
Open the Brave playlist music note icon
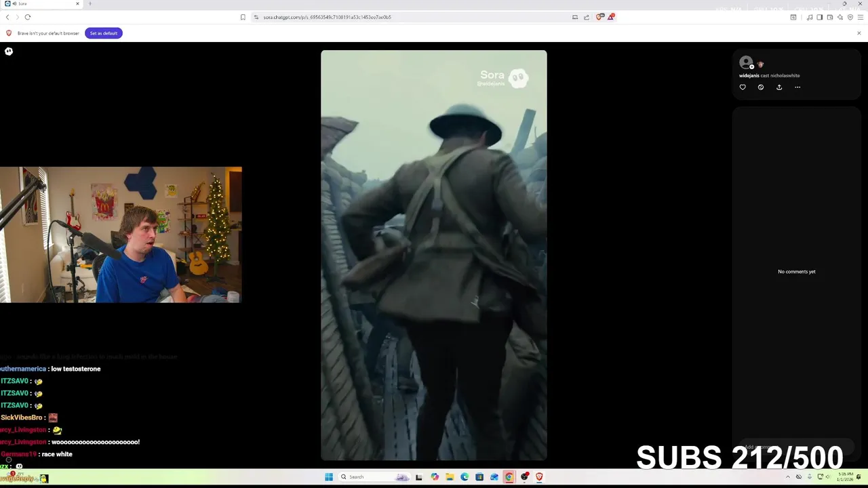tap(810, 17)
